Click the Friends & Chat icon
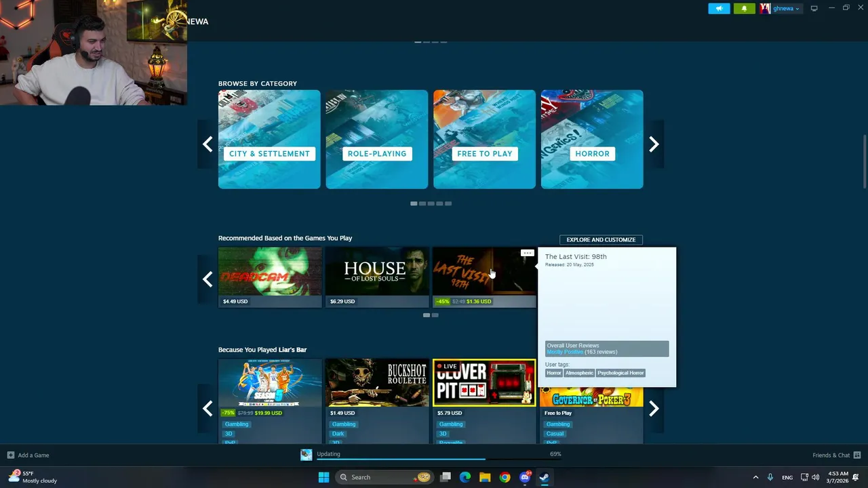Viewport: 868px width, 488px height. (857, 455)
